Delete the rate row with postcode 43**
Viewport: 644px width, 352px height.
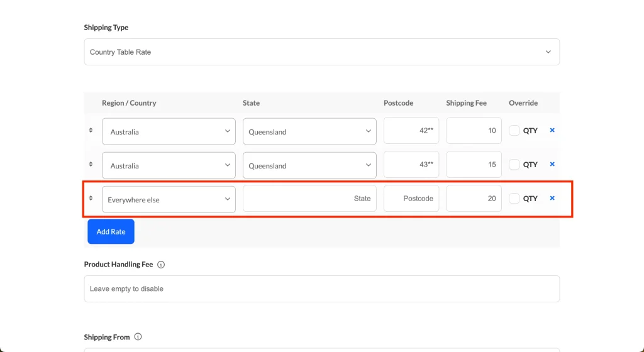(552, 165)
